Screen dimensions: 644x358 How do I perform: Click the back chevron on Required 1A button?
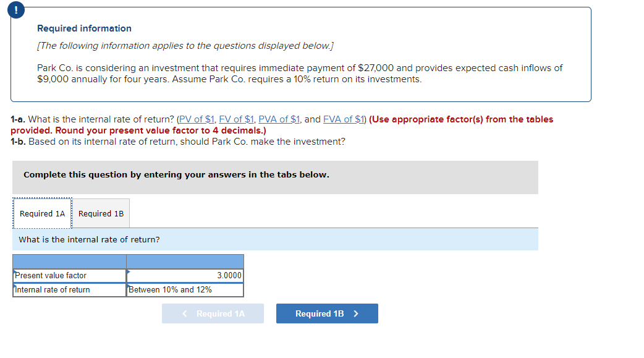tap(183, 313)
